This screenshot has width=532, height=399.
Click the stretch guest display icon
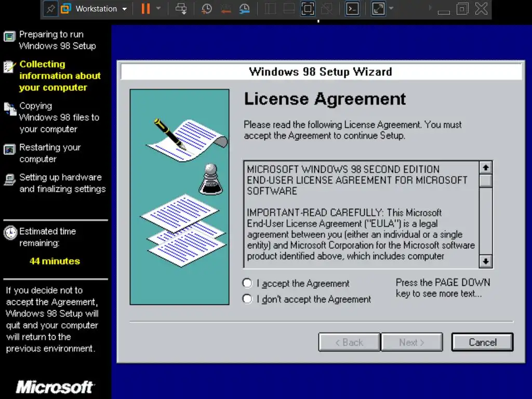pyautogui.click(x=378, y=9)
